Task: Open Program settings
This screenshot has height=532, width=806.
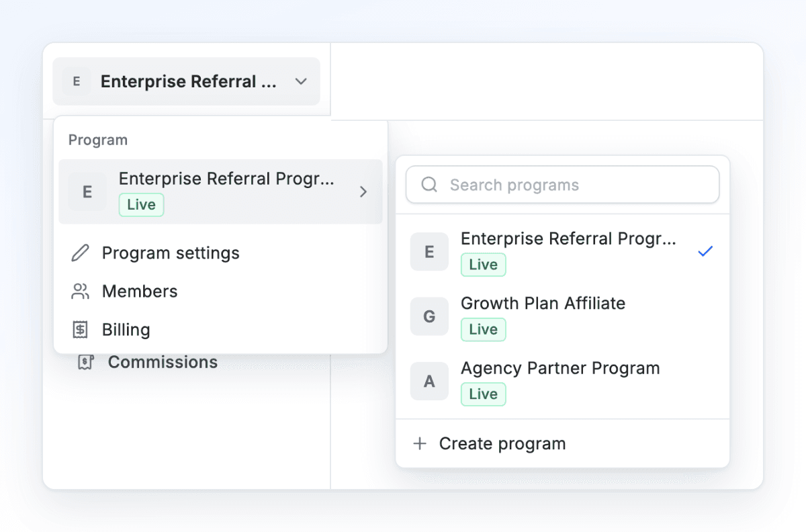Action: coord(220,253)
